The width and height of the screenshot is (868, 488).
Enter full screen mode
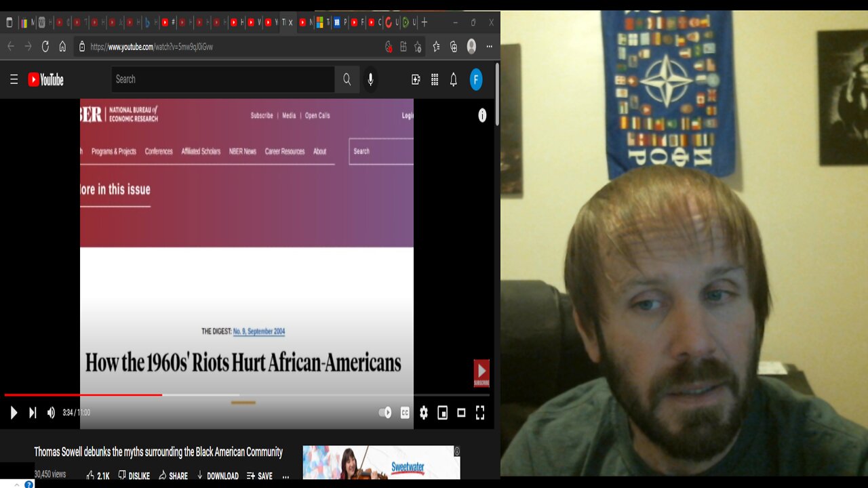coord(480,412)
